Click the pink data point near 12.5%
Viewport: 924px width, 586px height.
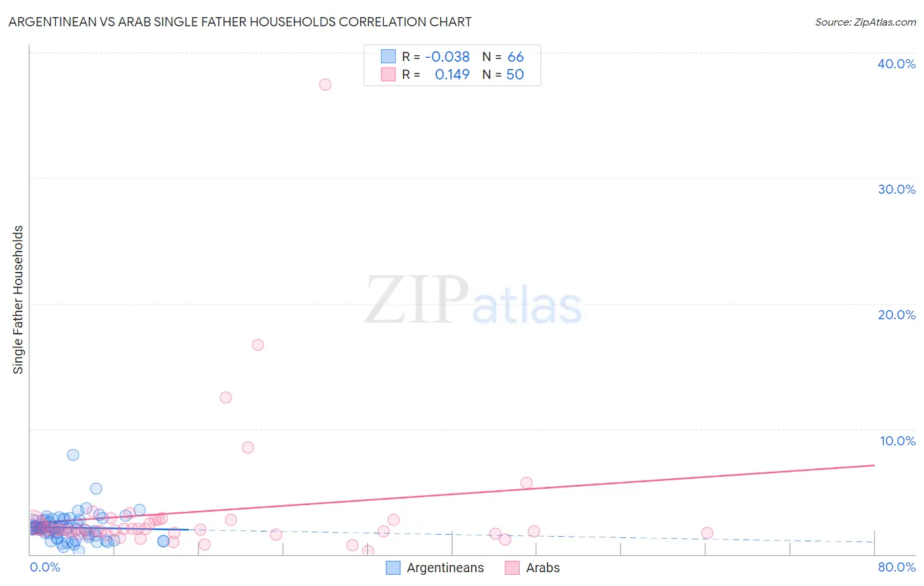coord(226,397)
